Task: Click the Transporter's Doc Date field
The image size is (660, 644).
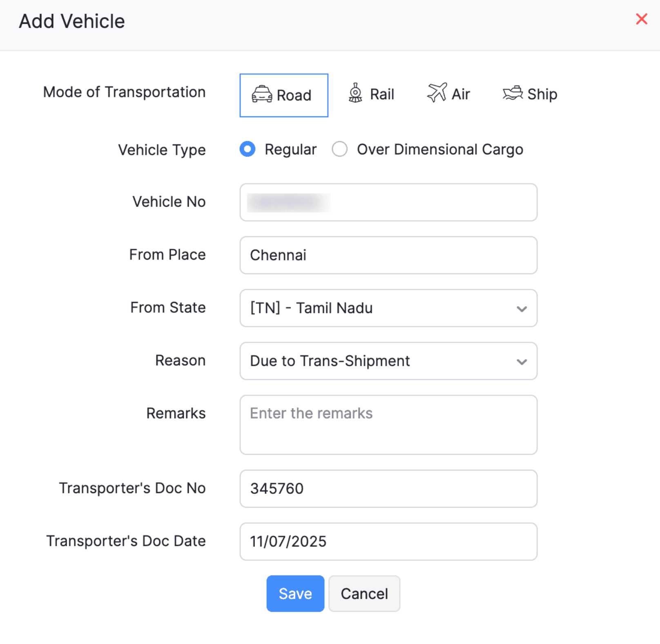Action: click(388, 542)
